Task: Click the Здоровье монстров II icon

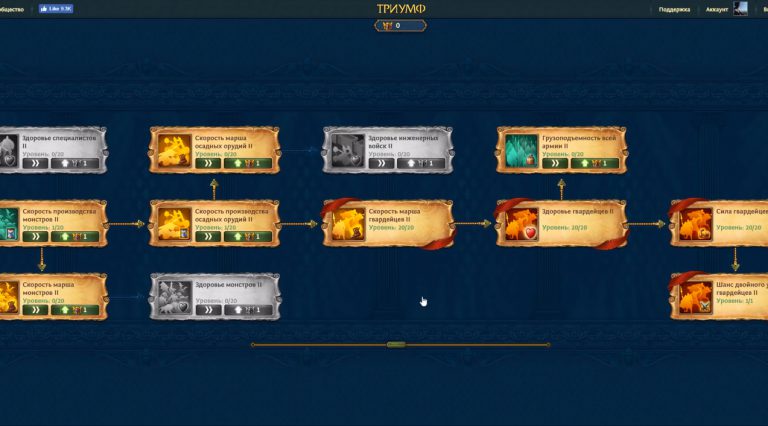Action: click(174, 297)
